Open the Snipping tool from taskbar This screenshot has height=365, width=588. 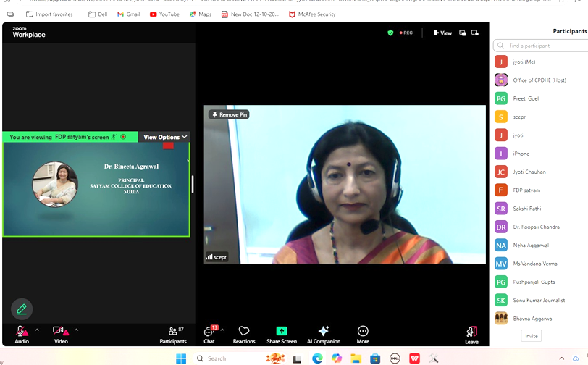(x=434, y=358)
